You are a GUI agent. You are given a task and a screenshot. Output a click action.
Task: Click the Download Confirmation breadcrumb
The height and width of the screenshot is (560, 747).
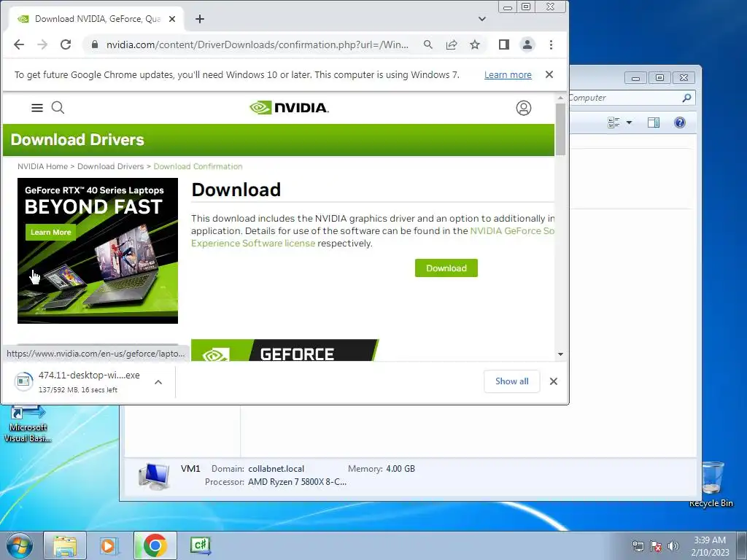coord(198,166)
